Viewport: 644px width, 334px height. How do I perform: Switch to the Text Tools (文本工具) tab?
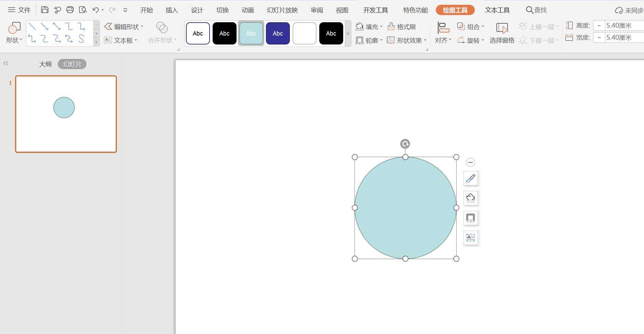click(x=497, y=10)
